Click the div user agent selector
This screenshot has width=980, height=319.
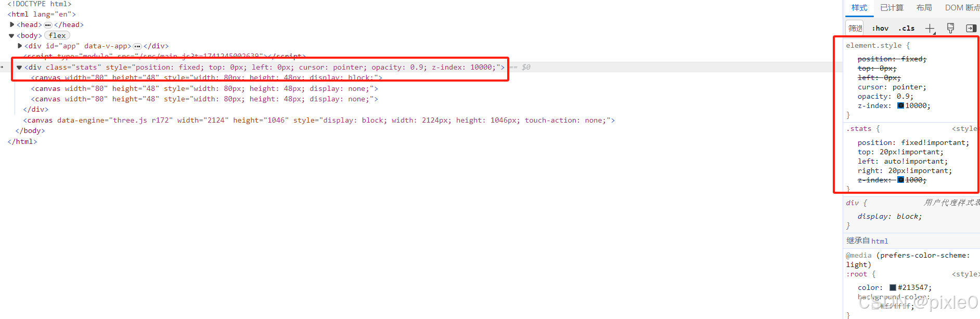852,203
